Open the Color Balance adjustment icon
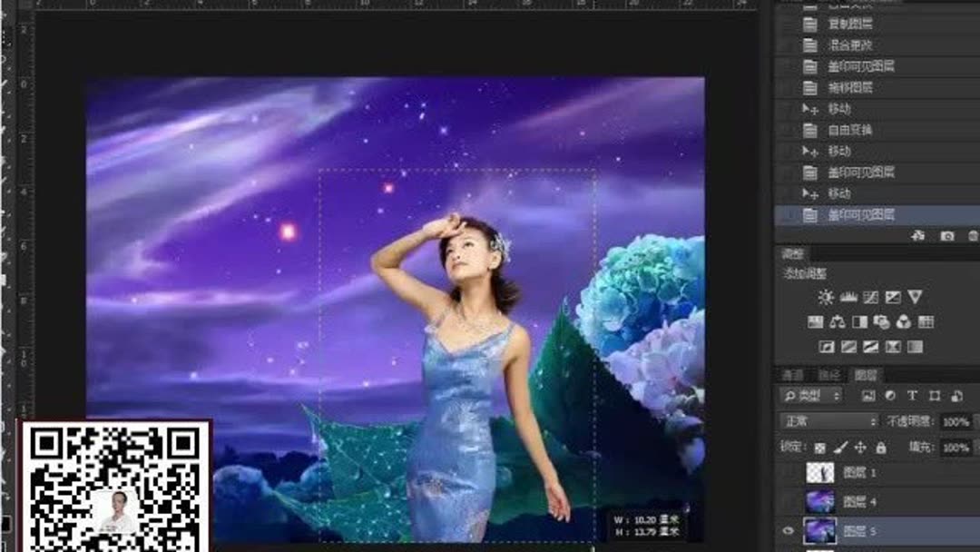The height and width of the screenshot is (552, 980). tap(838, 321)
